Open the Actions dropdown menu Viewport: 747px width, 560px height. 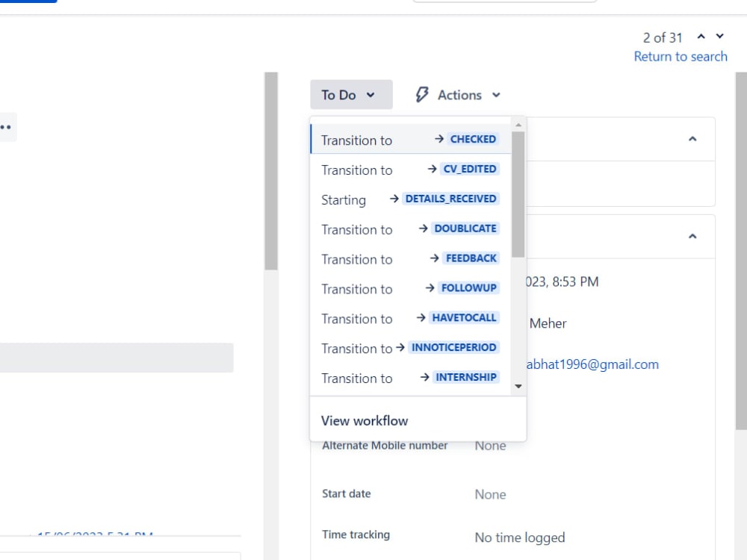[459, 95]
